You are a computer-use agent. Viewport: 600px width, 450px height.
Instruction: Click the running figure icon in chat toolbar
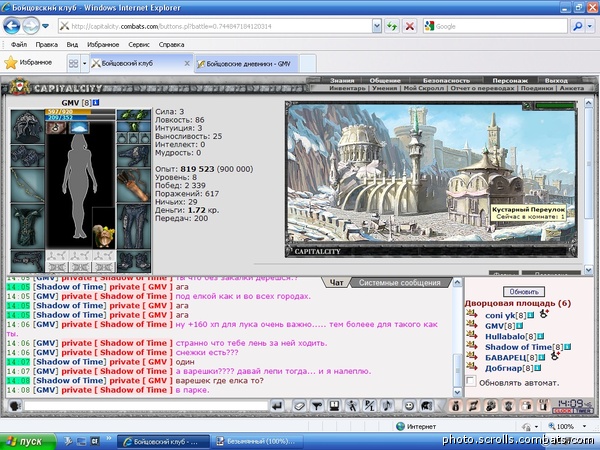click(x=352, y=406)
